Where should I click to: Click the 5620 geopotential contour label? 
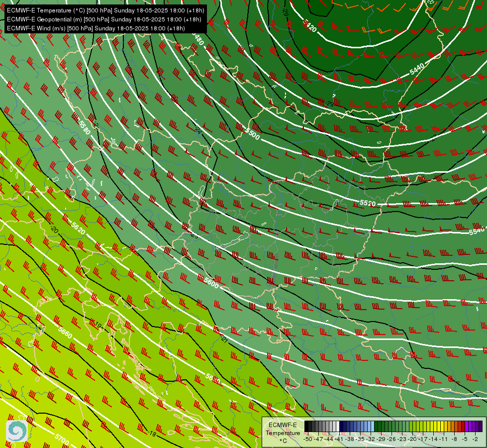click(78, 228)
